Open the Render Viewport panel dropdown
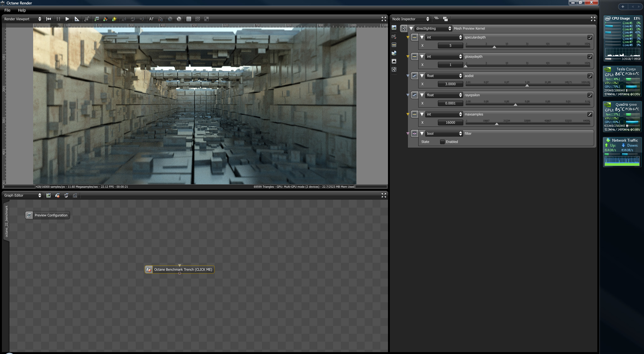The width and height of the screenshot is (644, 354). click(22, 19)
